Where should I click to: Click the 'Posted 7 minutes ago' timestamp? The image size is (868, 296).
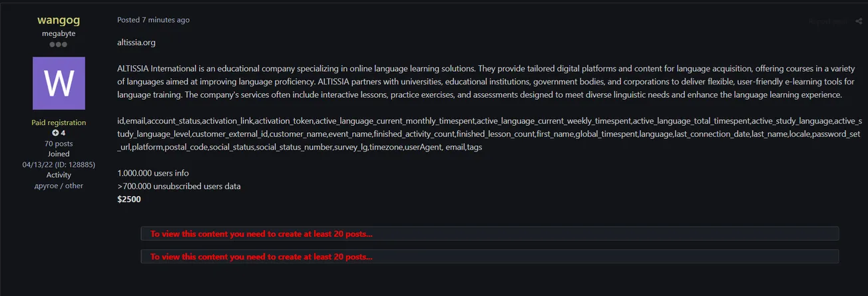153,20
